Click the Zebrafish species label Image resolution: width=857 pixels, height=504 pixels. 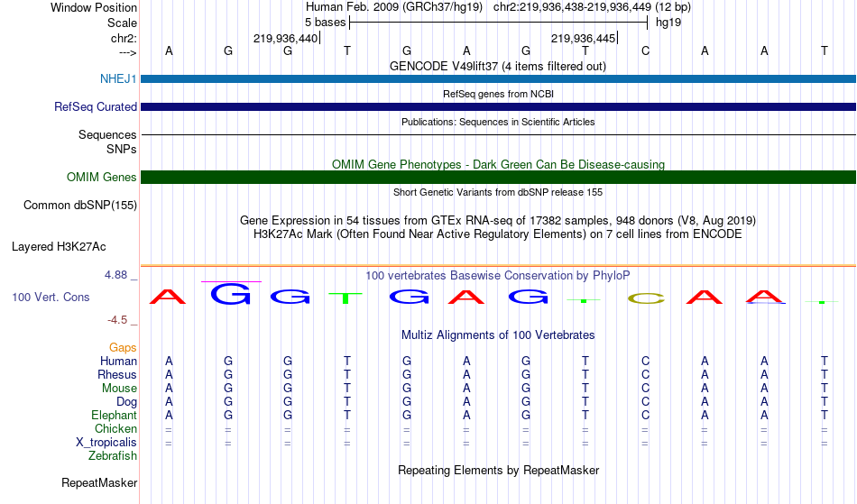point(113,455)
